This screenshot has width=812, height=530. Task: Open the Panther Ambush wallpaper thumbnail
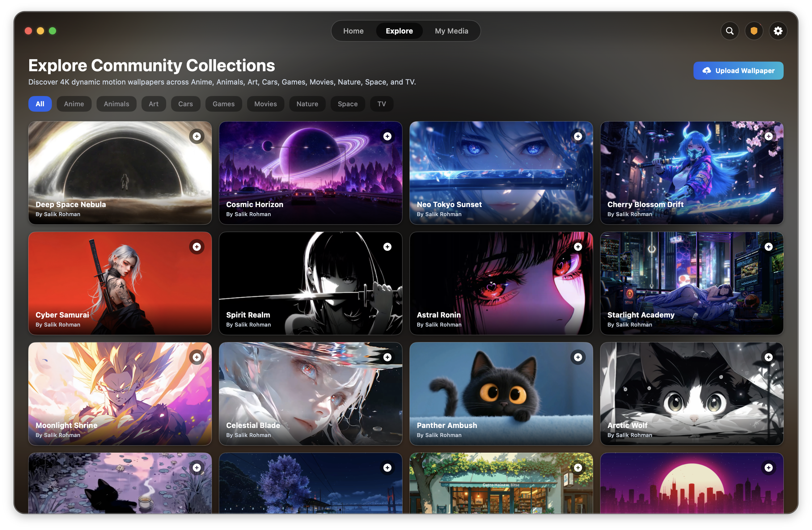pyautogui.click(x=501, y=394)
